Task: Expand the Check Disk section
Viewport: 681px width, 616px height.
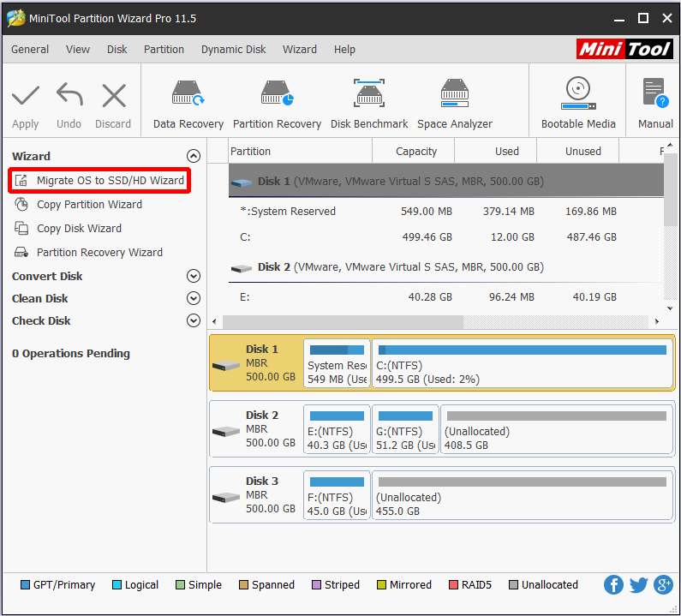Action: point(194,320)
